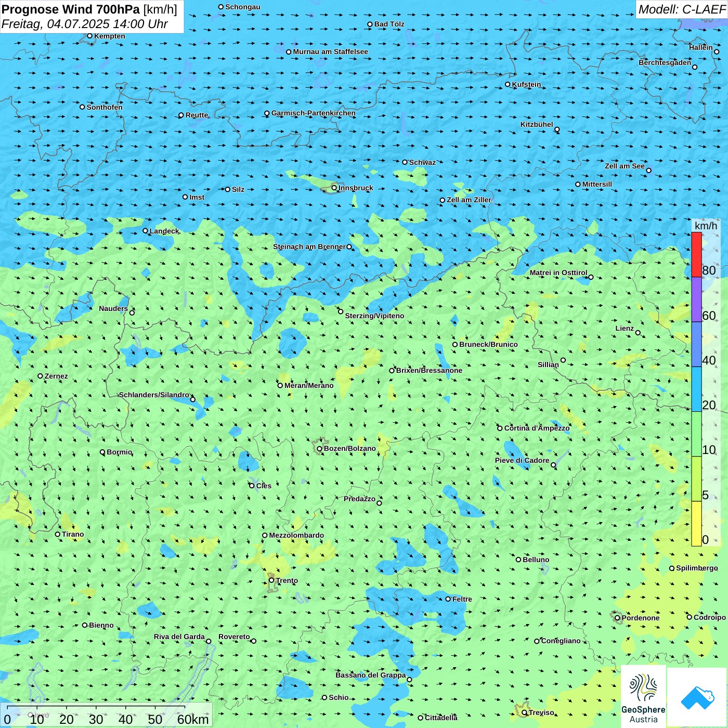Screen dimensions: 728x728
Task: Click the Cortina d'Ampezzo label
Action: pyautogui.click(x=537, y=428)
